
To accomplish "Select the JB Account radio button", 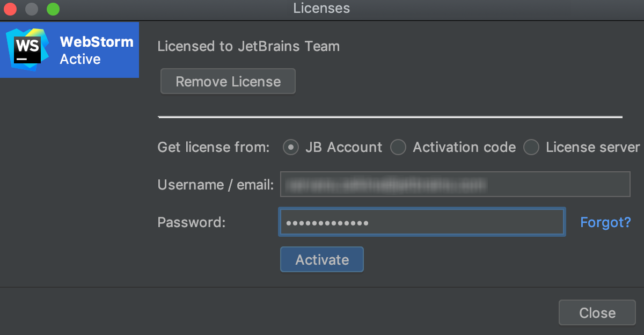I will coord(291,147).
